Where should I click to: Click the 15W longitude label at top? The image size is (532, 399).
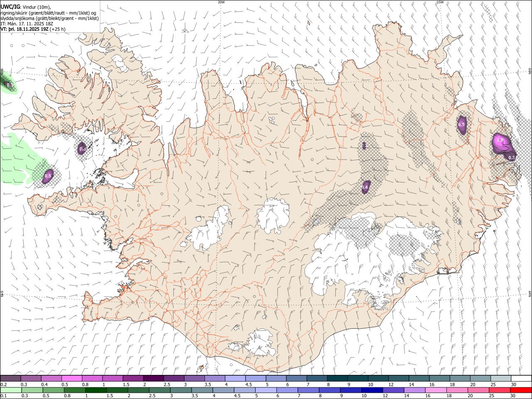[440, 2]
